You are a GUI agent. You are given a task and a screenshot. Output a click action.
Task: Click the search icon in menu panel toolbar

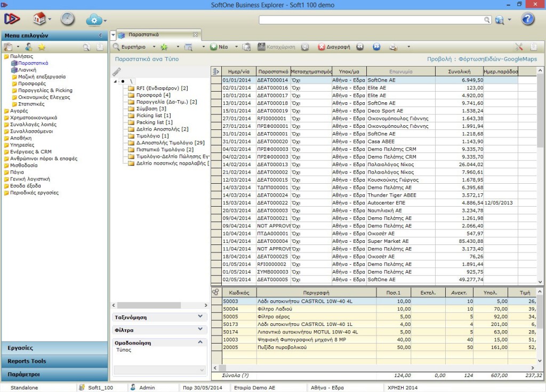(x=86, y=47)
